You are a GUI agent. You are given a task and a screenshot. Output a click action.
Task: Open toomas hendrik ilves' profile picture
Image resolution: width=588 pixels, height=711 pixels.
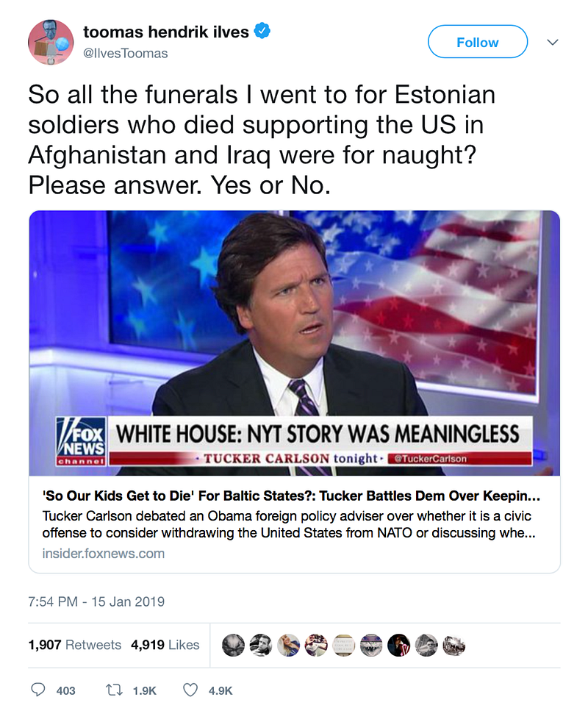(51, 43)
